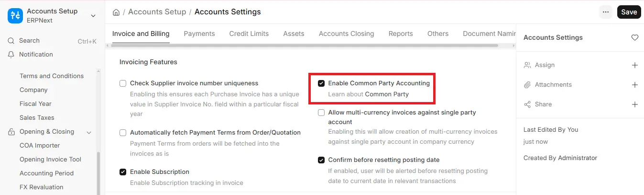Uncheck Enable Common Party Accounting
Viewport: 644px width, 195px height.
click(321, 83)
